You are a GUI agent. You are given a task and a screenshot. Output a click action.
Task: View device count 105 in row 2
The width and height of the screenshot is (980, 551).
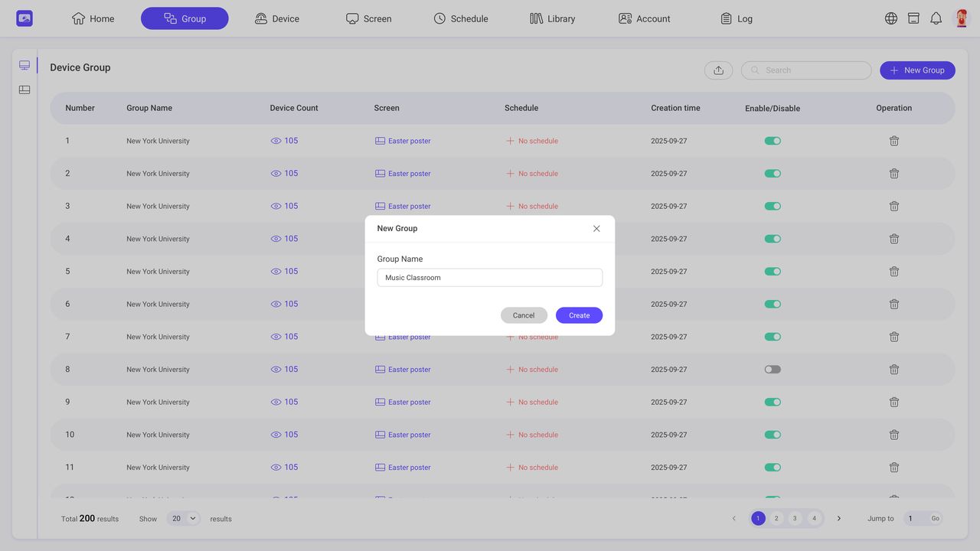point(284,174)
